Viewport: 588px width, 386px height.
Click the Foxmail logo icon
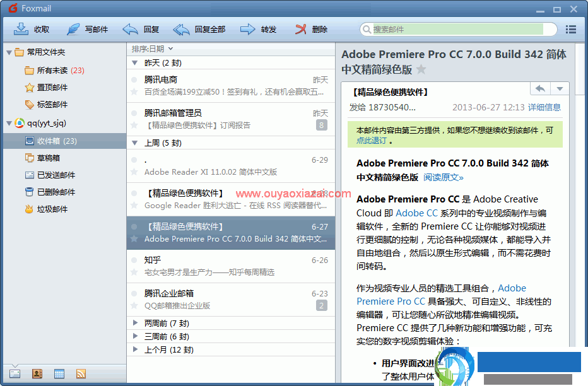pos(13,8)
